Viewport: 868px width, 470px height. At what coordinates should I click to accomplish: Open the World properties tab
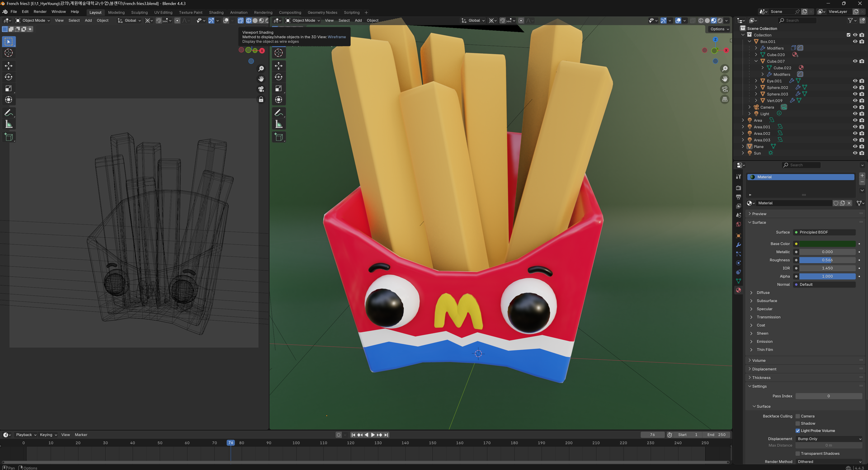(x=739, y=224)
